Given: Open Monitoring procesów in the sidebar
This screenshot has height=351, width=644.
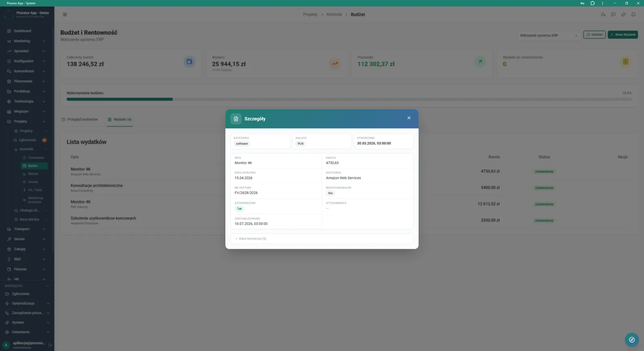Looking at the screenshot, I should (x=34, y=200).
